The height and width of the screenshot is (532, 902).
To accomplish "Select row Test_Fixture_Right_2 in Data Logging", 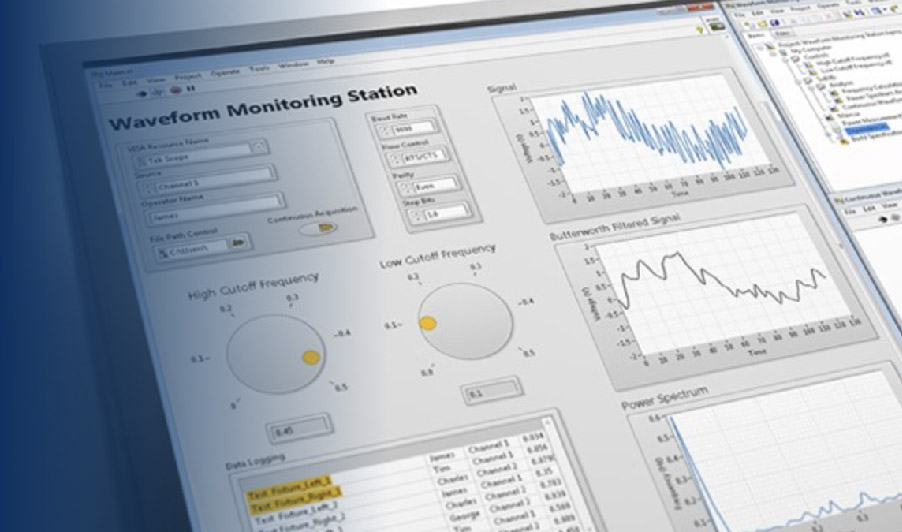I will [301, 522].
